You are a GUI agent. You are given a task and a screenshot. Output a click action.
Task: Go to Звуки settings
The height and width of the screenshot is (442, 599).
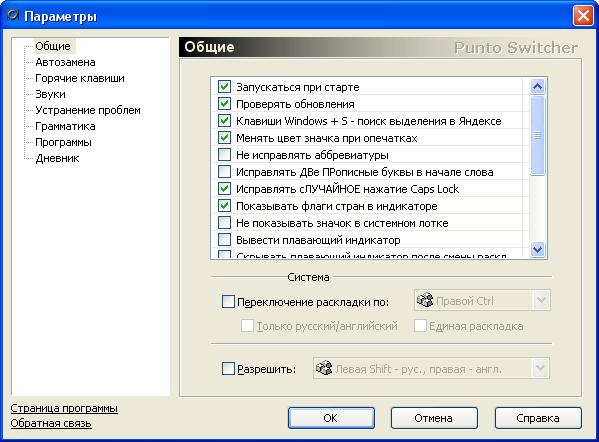[50, 94]
